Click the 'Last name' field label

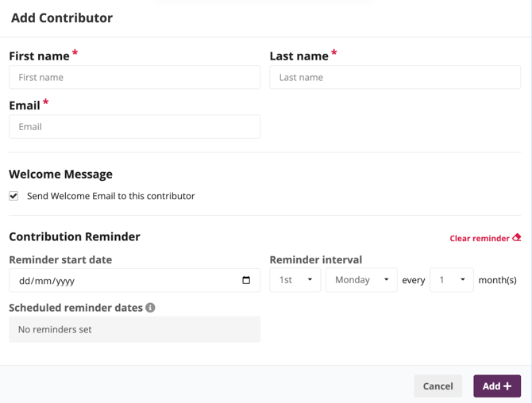coord(299,56)
